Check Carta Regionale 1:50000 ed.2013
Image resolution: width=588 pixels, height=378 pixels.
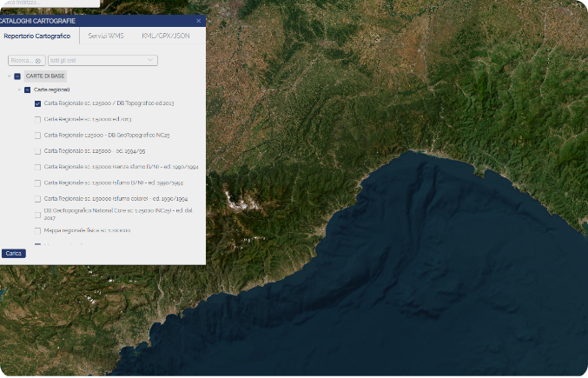[37, 119]
